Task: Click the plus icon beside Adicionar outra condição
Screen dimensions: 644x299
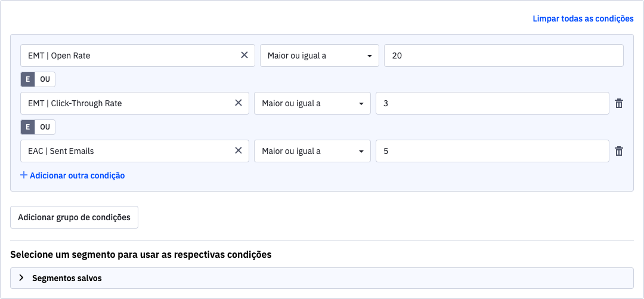Action: [x=23, y=175]
